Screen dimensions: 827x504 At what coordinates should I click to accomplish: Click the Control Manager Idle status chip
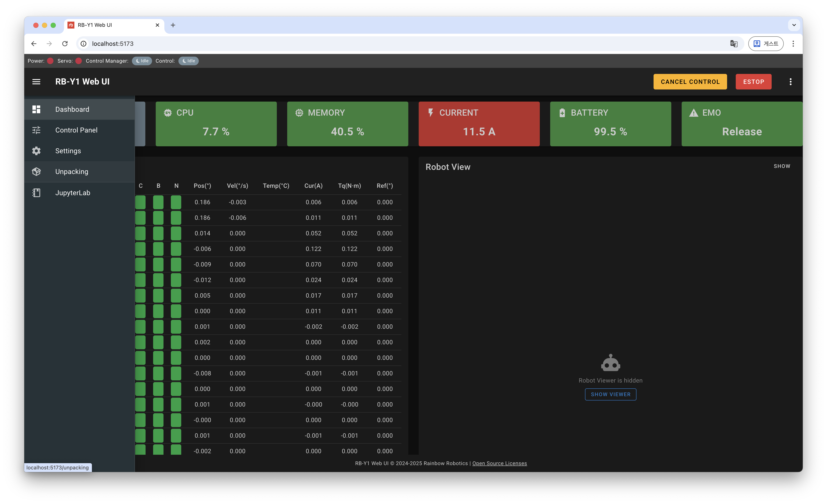(142, 61)
